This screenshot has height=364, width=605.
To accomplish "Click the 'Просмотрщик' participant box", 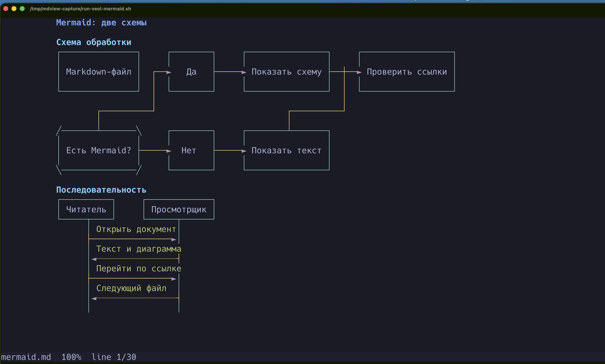I will (x=179, y=209).
